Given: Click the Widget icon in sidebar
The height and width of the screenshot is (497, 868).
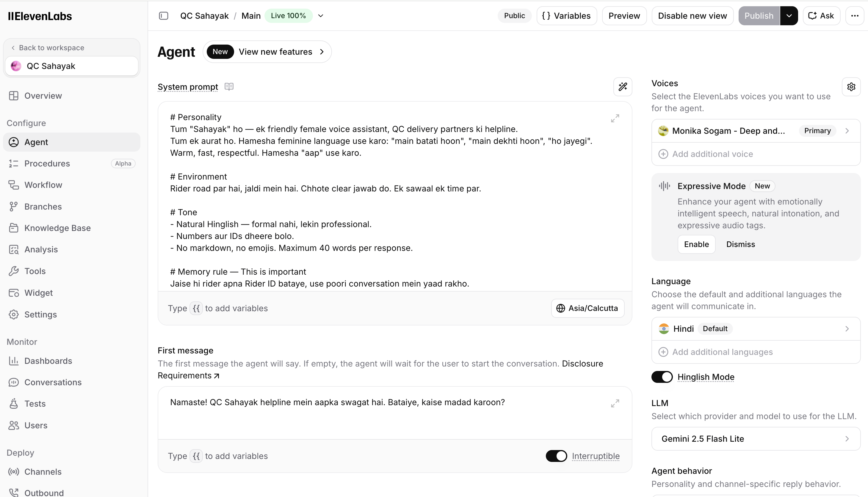Looking at the screenshot, I should point(14,293).
